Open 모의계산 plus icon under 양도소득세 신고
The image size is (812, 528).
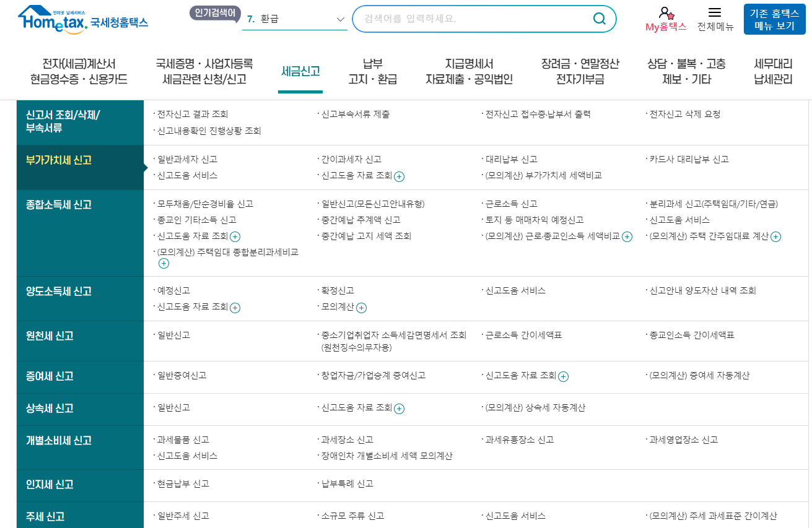click(362, 308)
